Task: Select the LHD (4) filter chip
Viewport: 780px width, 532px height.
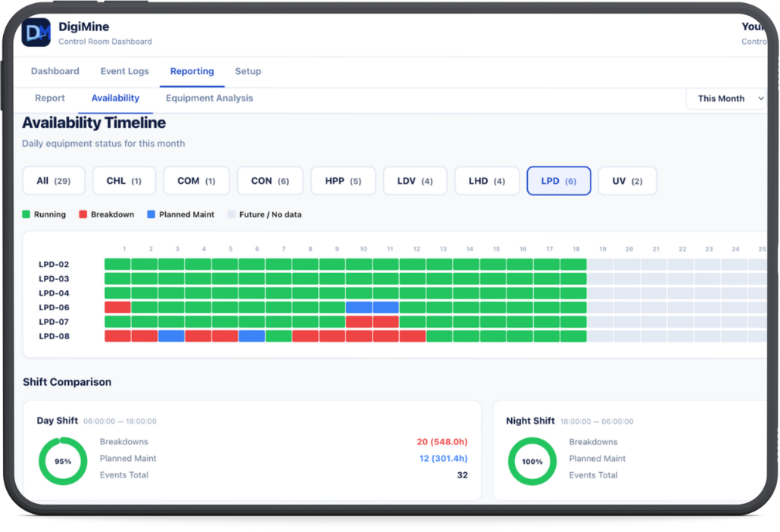Action: [x=487, y=181]
